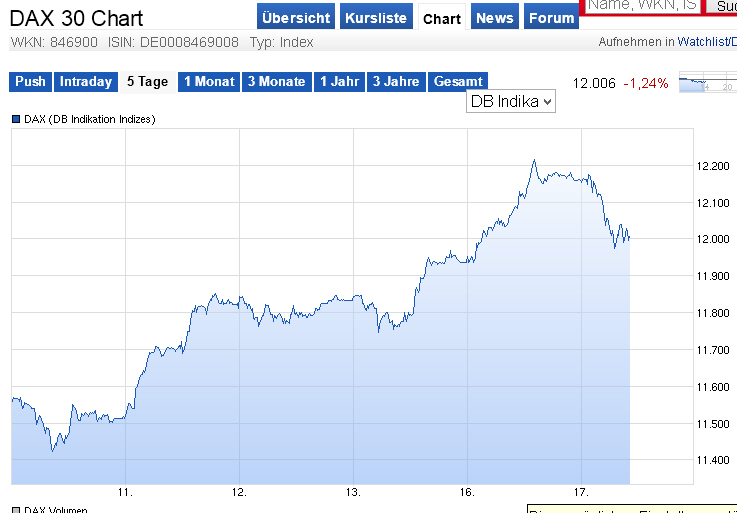The image size is (737, 513).
Task: Open the Übersicht tab
Action: [x=296, y=17]
